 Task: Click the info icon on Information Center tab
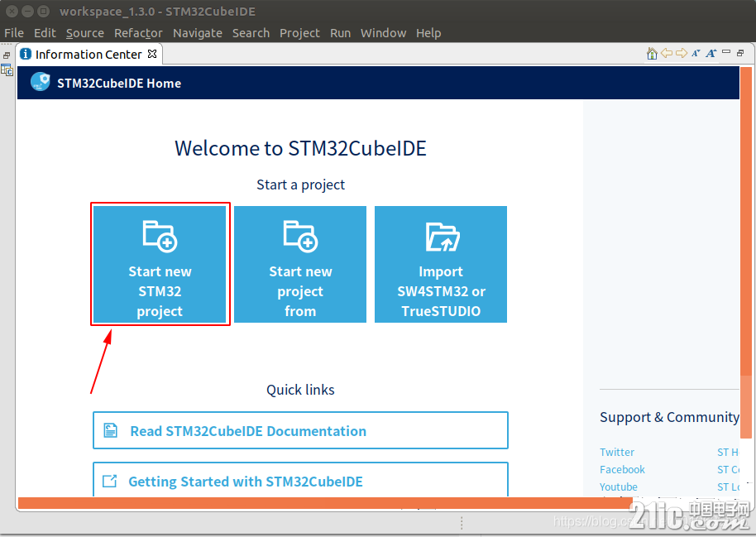[26, 54]
